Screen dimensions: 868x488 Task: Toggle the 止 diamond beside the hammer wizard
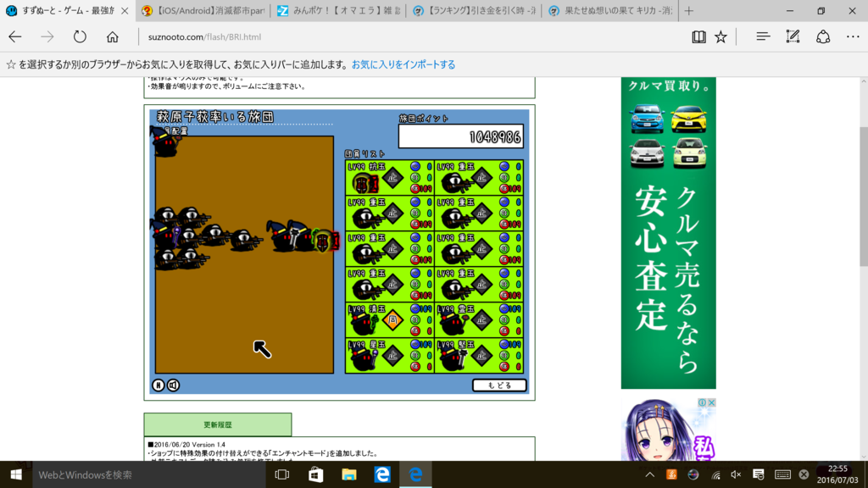pos(481,355)
